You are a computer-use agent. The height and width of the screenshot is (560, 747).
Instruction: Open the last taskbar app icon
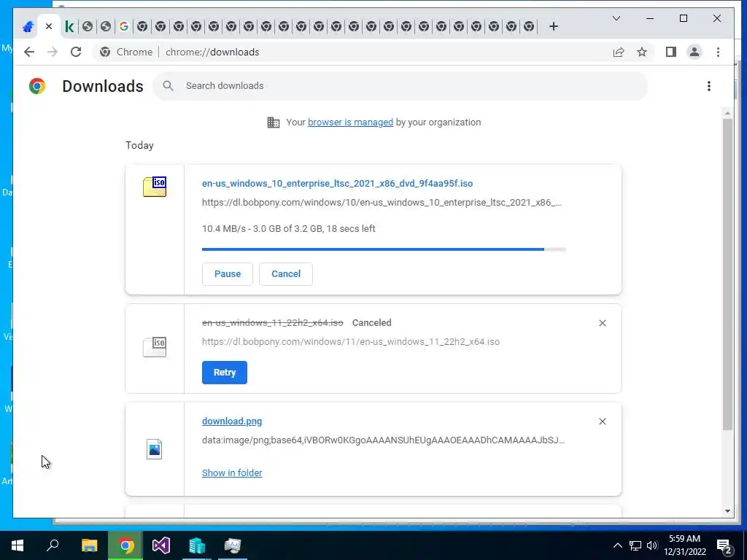pos(233,545)
